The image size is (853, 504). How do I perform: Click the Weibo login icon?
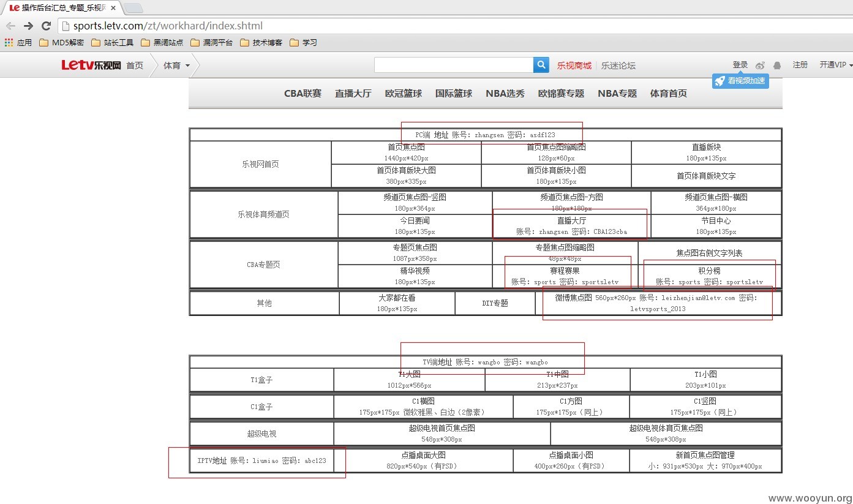(760, 65)
